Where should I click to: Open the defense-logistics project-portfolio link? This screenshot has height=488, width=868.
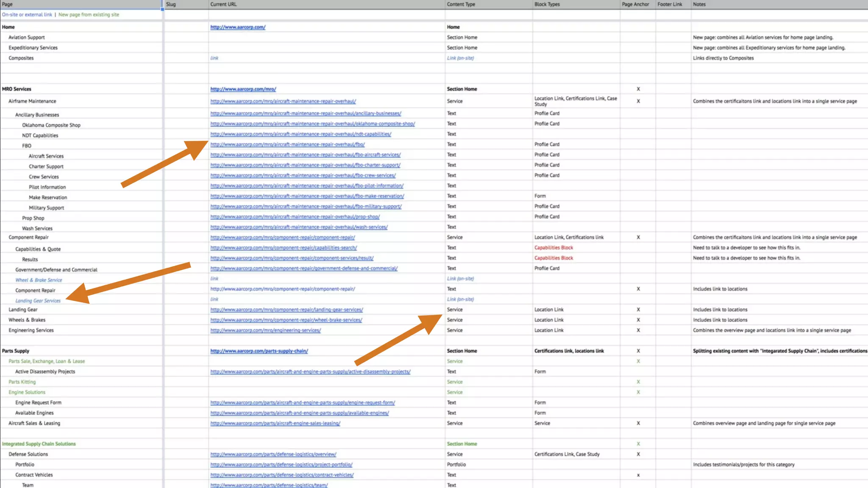click(281, 465)
